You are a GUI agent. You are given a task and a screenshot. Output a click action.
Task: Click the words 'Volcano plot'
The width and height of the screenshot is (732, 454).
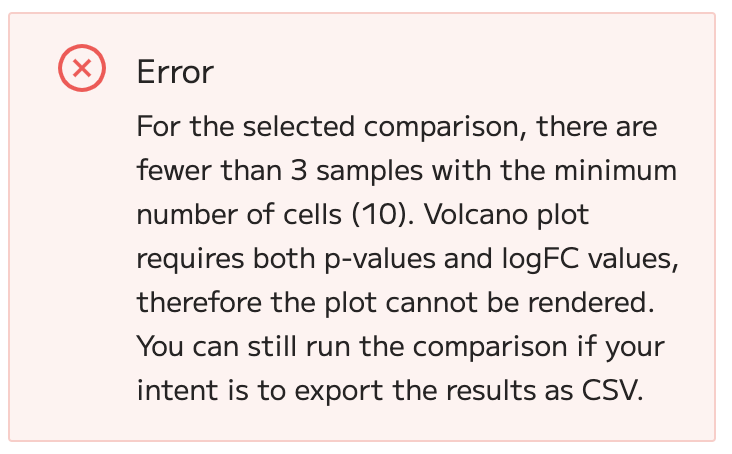(507, 215)
